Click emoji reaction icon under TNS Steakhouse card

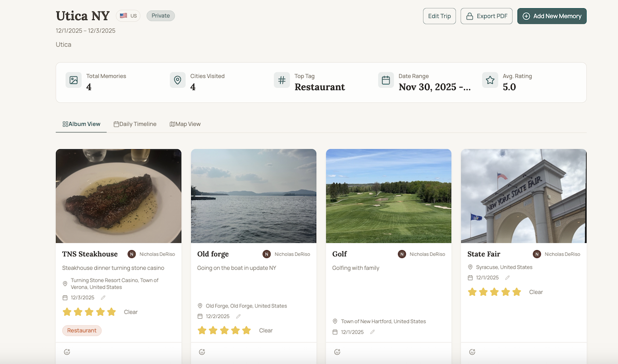(x=67, y=352)
